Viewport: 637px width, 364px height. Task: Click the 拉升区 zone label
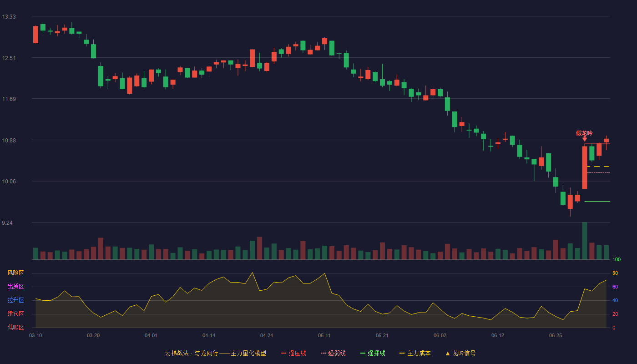coord(15,300)
